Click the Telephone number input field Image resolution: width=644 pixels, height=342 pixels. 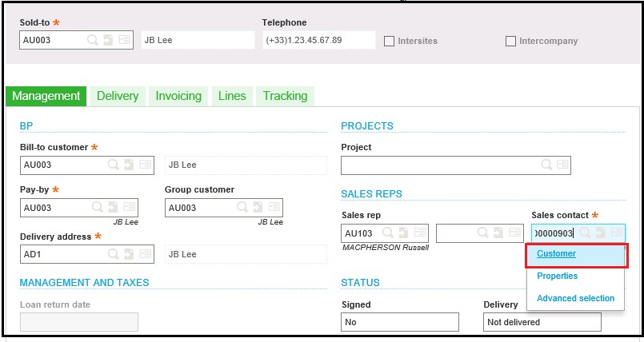point(318,40)
